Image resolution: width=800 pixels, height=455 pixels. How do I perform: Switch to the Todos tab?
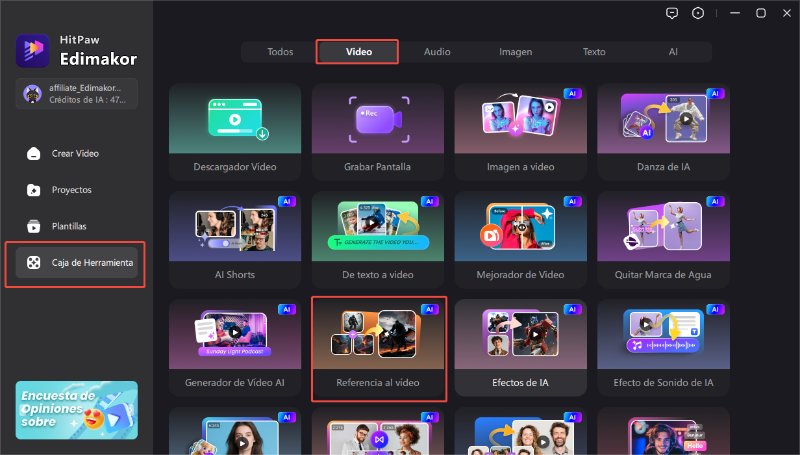point(280,52)
